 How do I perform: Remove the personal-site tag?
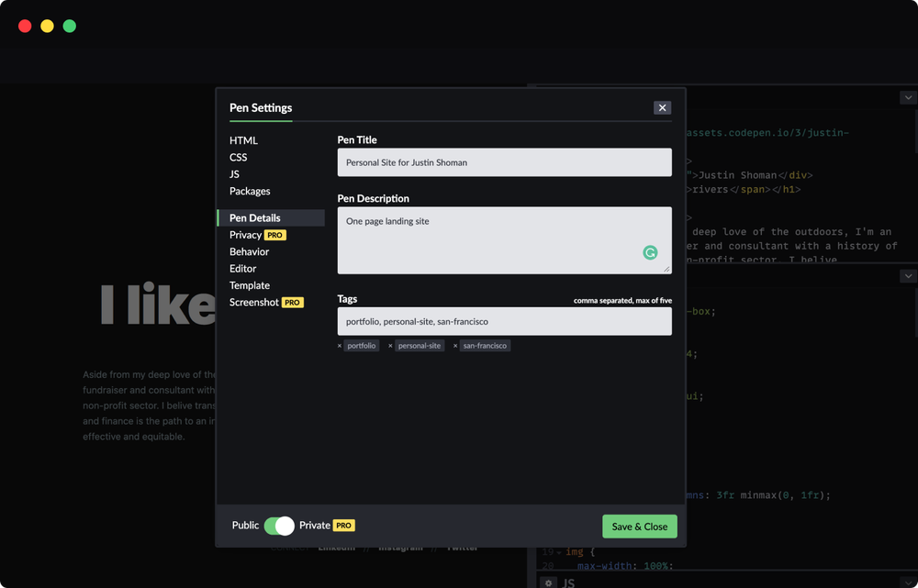point(390,346)
